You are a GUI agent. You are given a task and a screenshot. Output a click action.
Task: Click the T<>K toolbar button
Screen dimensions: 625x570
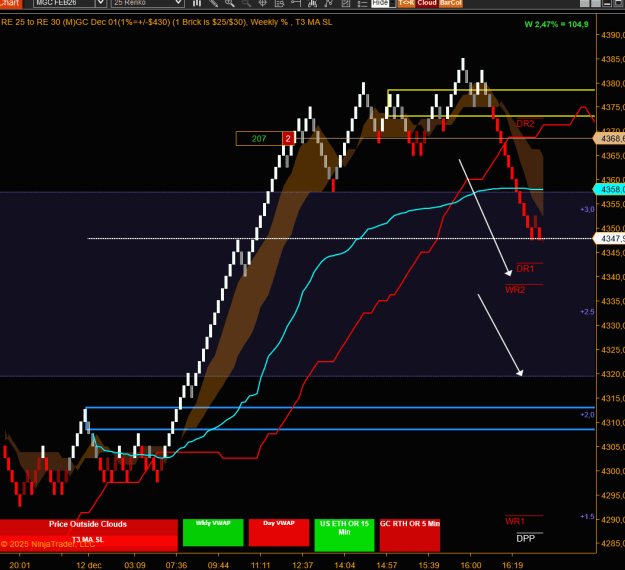pyautogui.click(x=406, y=3)
